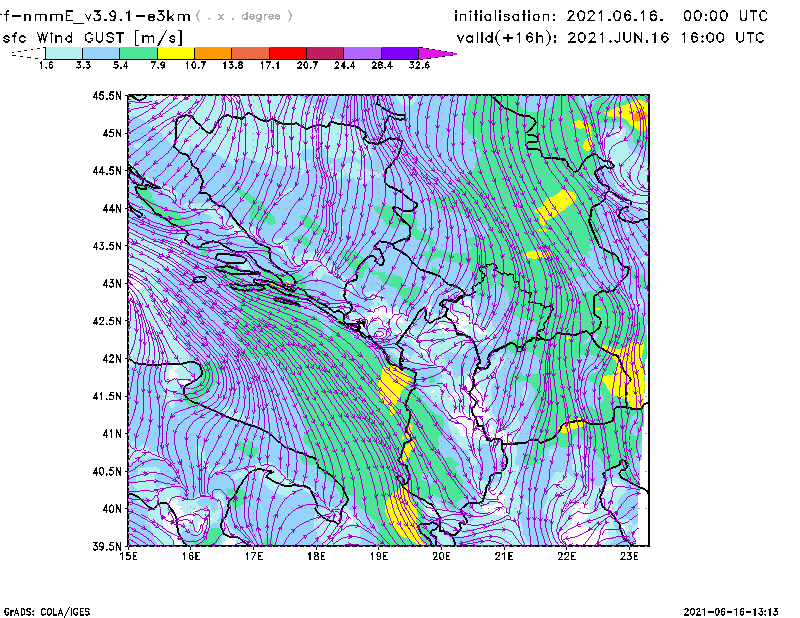Click the 43.5N latitude axis label

[107, 245]
